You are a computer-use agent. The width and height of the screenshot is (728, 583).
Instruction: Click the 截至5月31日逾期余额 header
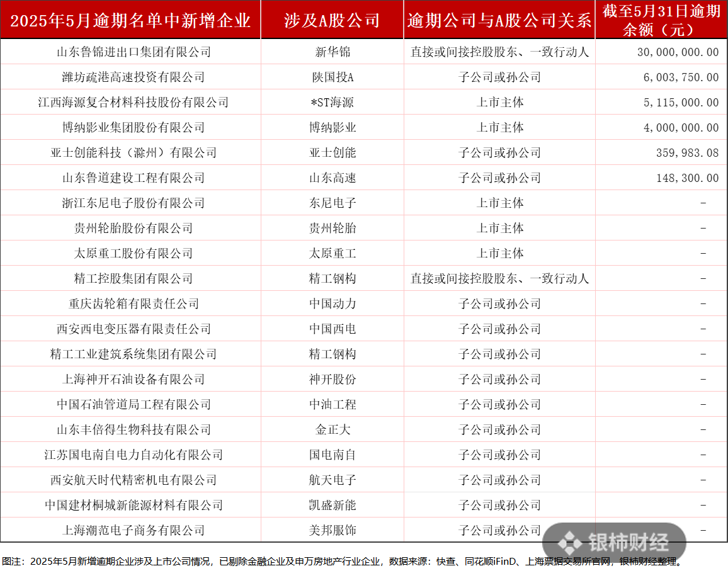(x=661, y=21)
